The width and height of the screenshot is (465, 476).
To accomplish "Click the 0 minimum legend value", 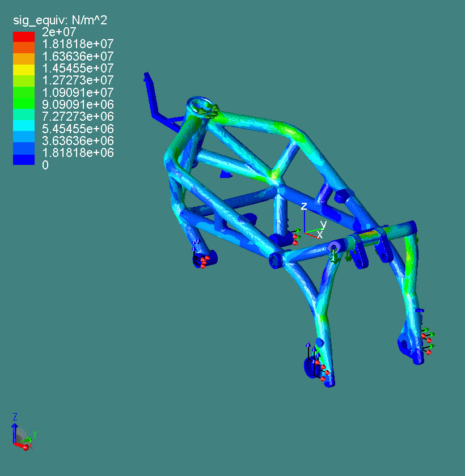I will (46, 165).
